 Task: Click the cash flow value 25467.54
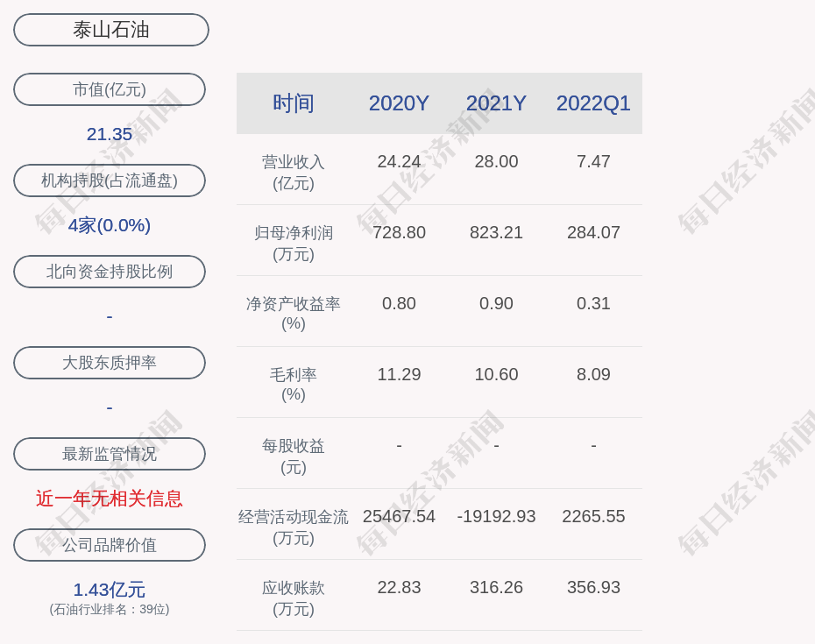[x=400, y=516]
